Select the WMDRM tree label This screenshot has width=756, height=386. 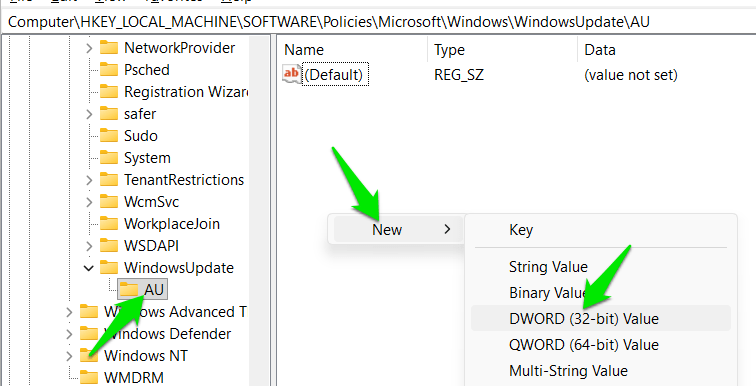pos(134,377)
